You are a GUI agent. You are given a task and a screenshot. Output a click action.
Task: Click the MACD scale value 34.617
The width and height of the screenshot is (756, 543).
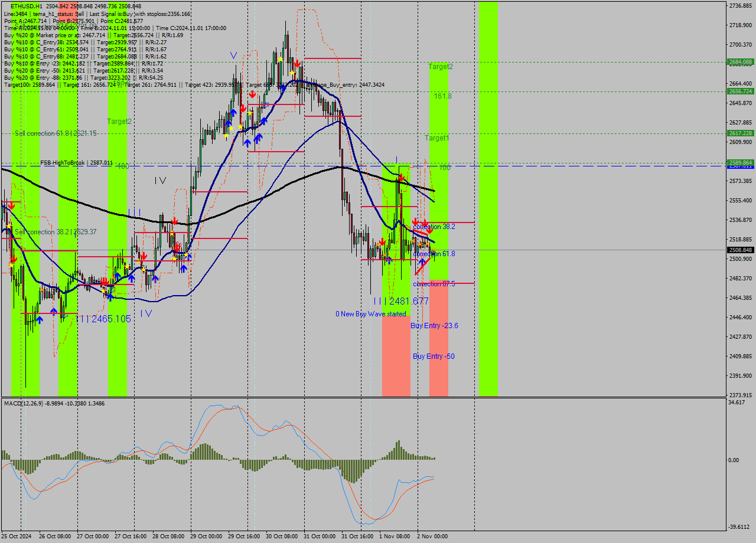point(737,403)
